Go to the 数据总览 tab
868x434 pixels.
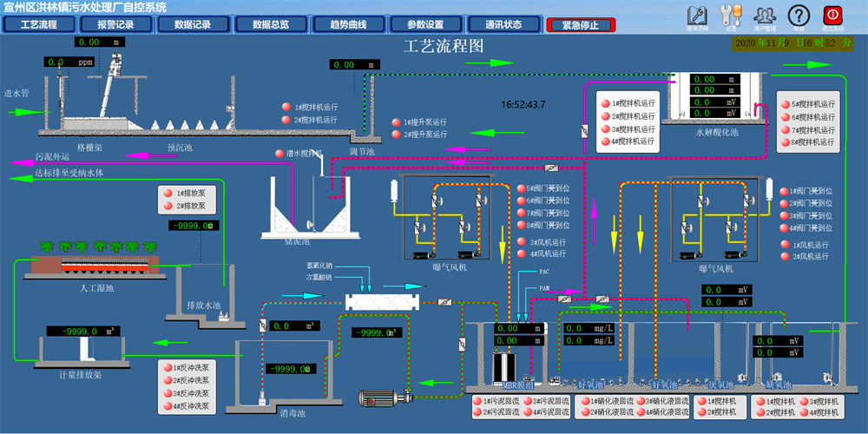[271, 24]
